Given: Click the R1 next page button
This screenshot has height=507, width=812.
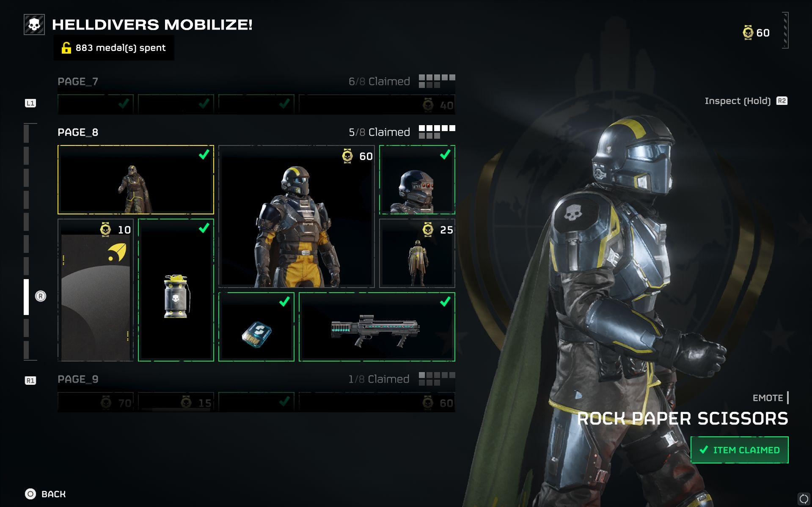Looking at the screenshot, I should [30, 381].
